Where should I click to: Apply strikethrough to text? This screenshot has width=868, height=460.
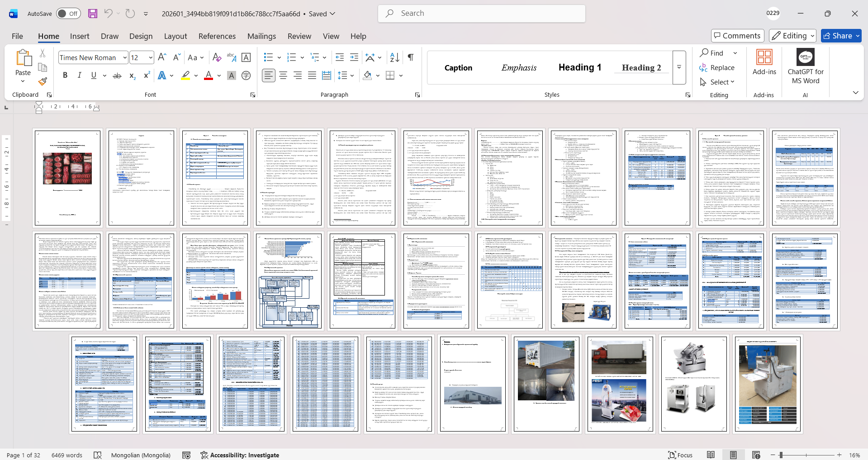coord(117,75)
